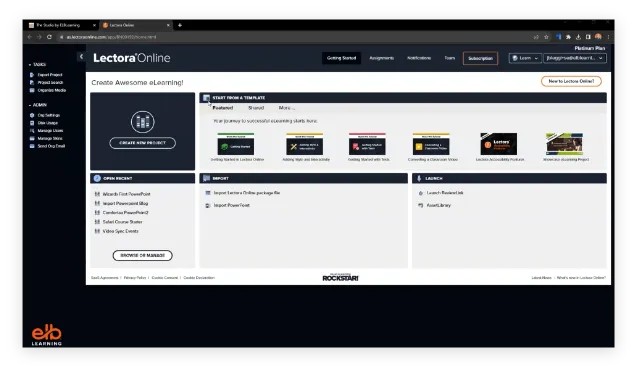
Task: Open the Cookie Consent footer link
Action: click(165, 278)
